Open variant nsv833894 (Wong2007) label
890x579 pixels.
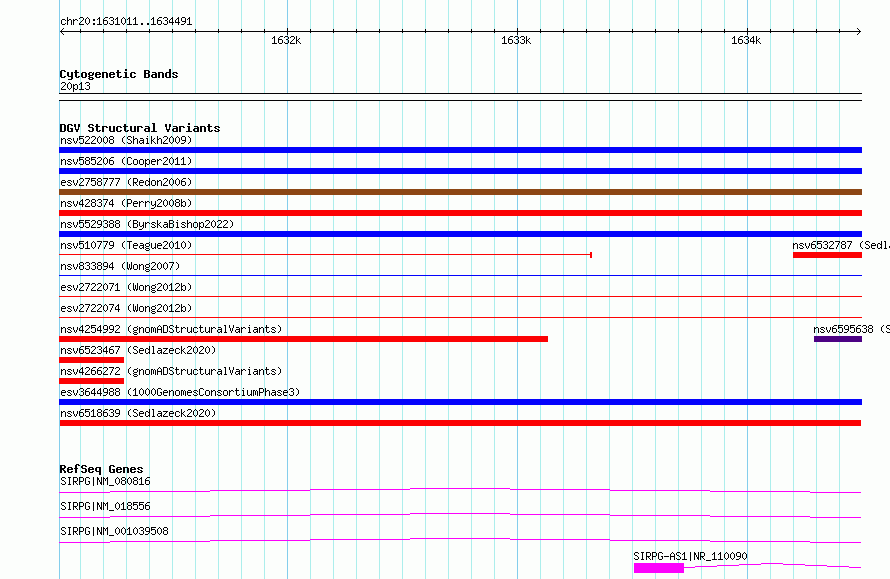120,266
